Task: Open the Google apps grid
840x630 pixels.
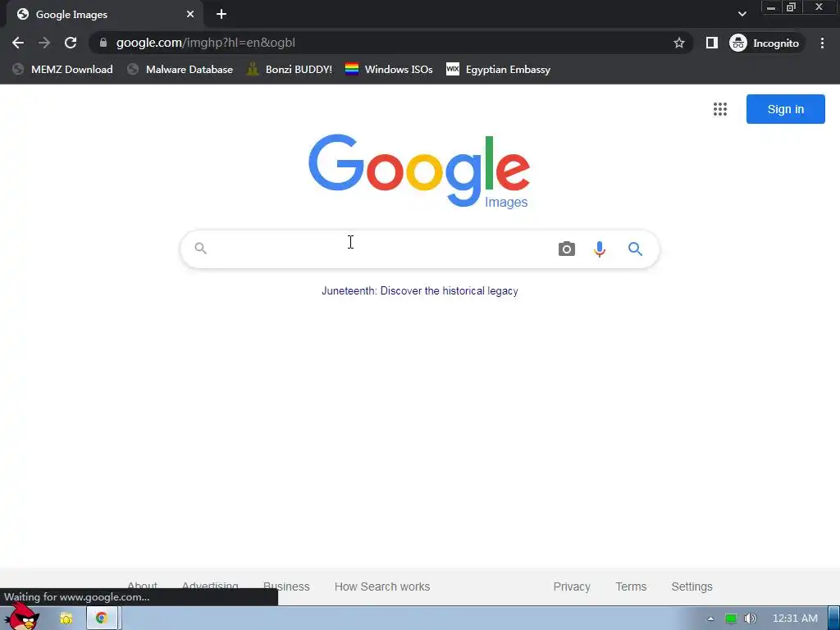Action: pyautogui.click(x=720, y=109)
